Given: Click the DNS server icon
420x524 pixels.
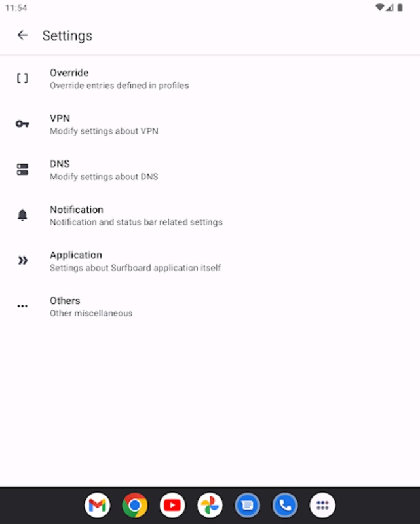Looking at the screenshot, I should [22, 170].
